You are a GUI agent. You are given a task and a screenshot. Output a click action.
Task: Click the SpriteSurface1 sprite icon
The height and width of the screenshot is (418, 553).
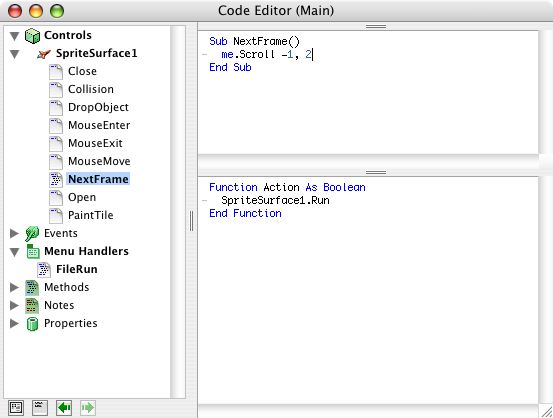pyautogui.click(x=44, y=54)
